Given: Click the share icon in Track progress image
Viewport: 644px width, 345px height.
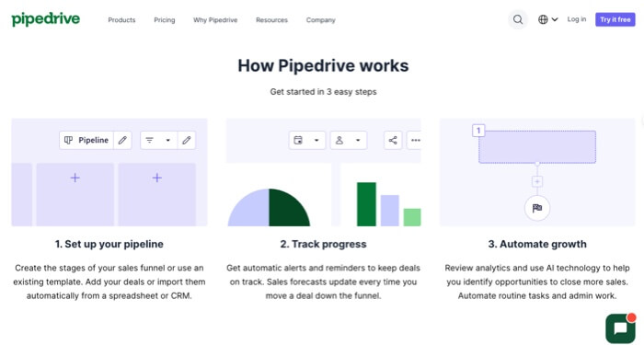Looking at the screenshot, I should pos(393,140).
